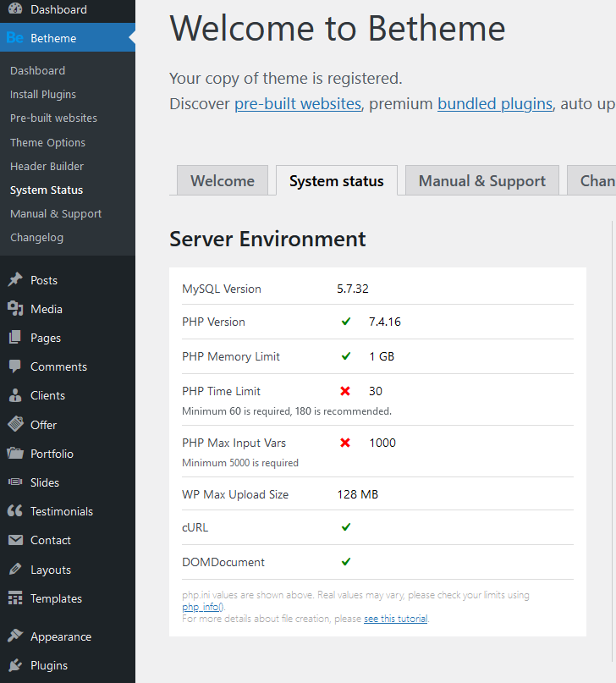Click the red X next to PHP Max Input Vars
The width and height of the screenshot is (616, 683).
(345, 443)
